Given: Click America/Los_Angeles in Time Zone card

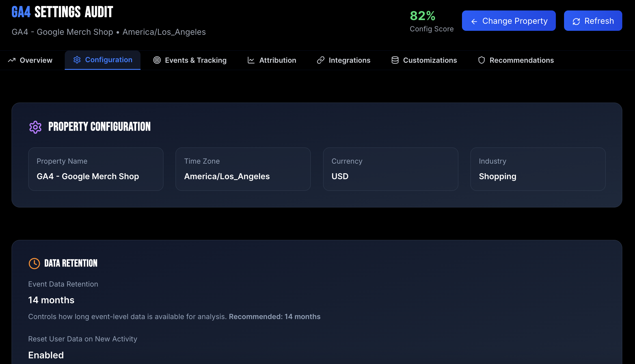Looking at the screenshot, I should click(x=227, y=177).
